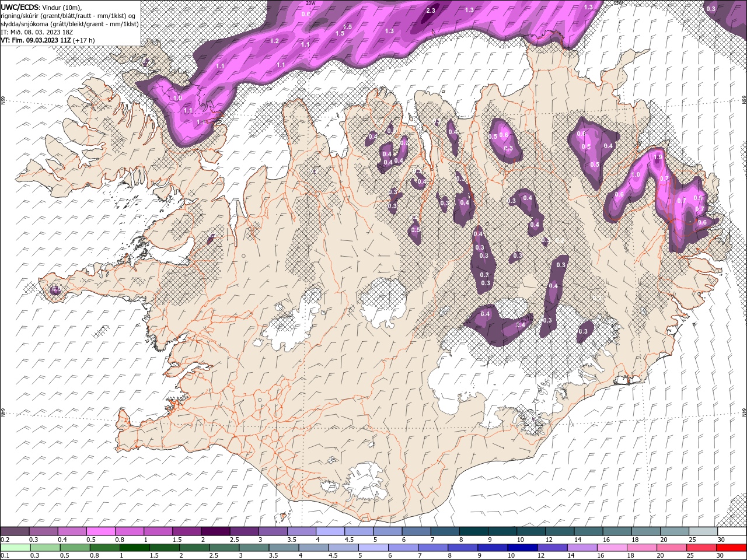747x560 pixels.
Task: Click the 1.2 value in the northwest snow band
Action: pyautogui.click(x=274, y=41)
